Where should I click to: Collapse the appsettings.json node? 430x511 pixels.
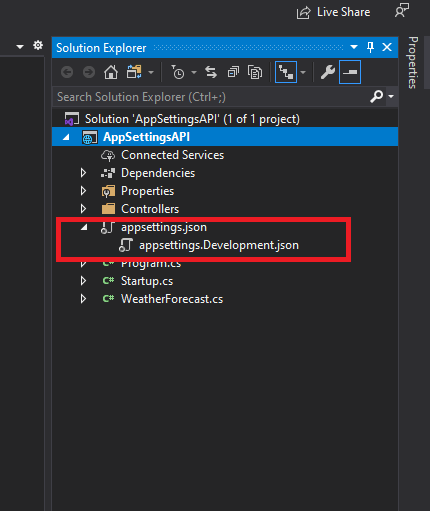point(84,227)
